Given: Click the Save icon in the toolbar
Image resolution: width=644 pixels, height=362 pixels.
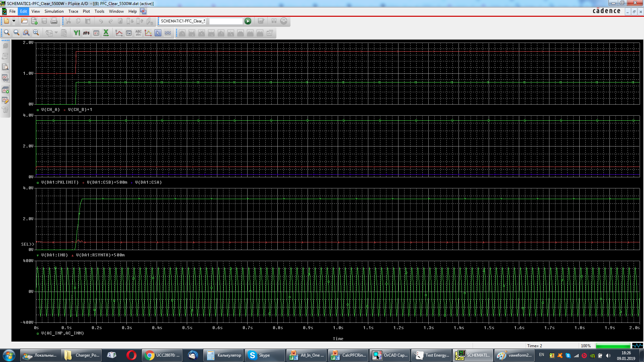Looking at the screenshot, I should (44, 21).
